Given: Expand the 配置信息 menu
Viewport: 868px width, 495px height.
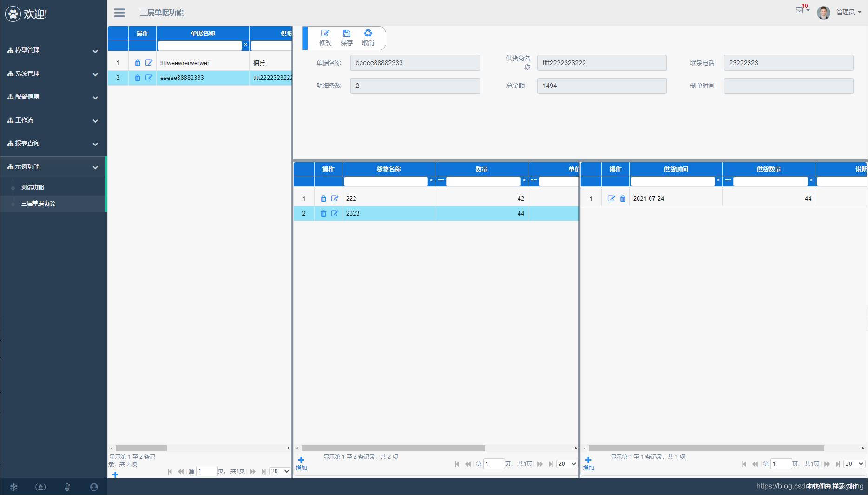Looking at the screenshot, I should point(53,97).
